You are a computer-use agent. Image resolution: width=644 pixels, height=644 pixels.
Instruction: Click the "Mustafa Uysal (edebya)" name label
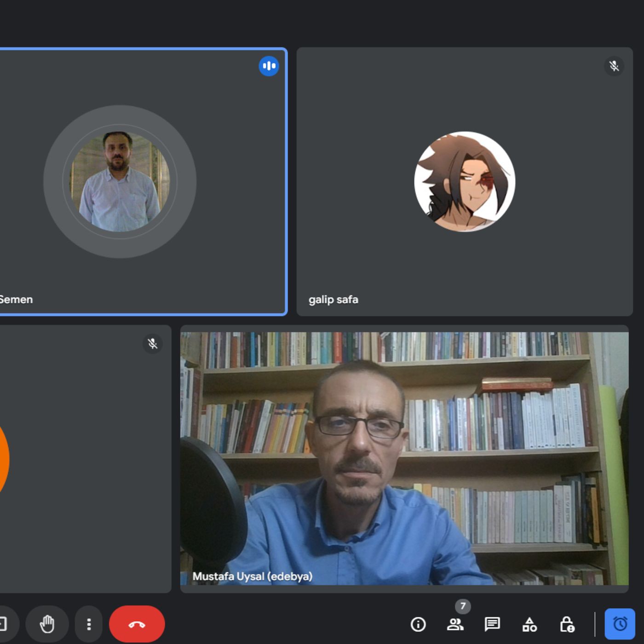(x=252, y=576)
